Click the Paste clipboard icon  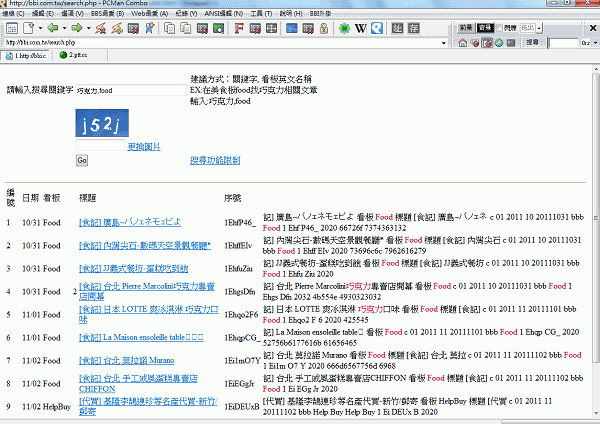tap(186, 28)
